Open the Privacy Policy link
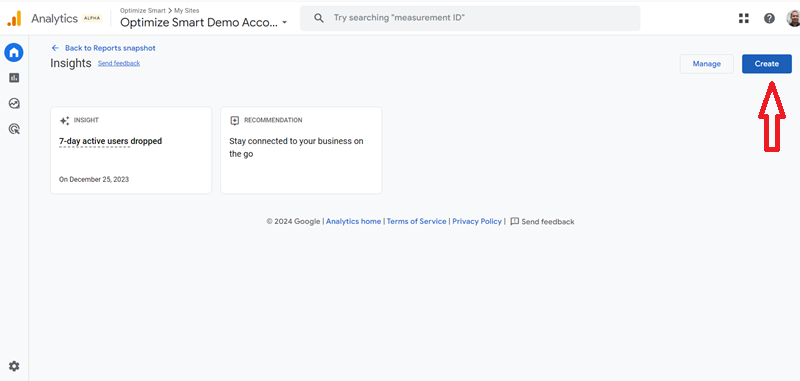This screenshot has width=800, height=381. (x=477, y=221)
